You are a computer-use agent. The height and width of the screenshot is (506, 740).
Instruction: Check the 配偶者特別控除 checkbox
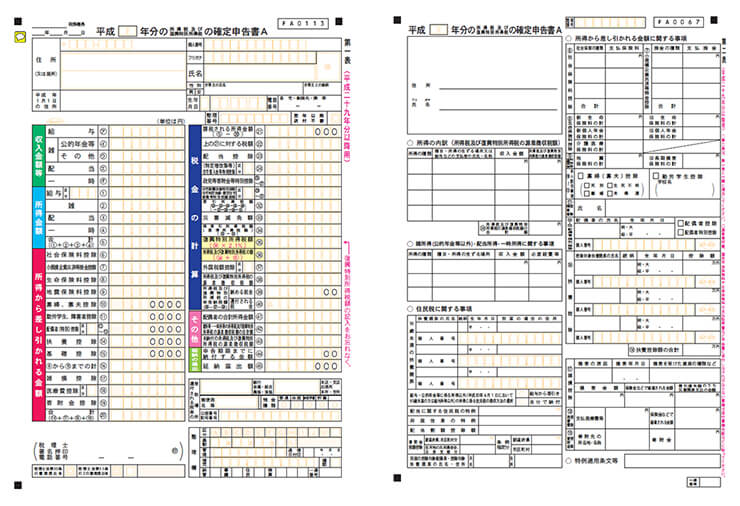click(x=681, y=232)
